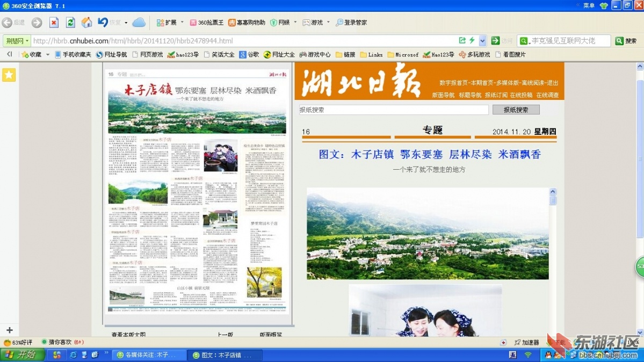Viewport: 644px width, 362px height.
Task: Open the 网银 toolbar item
Action: tap(280, 23)
